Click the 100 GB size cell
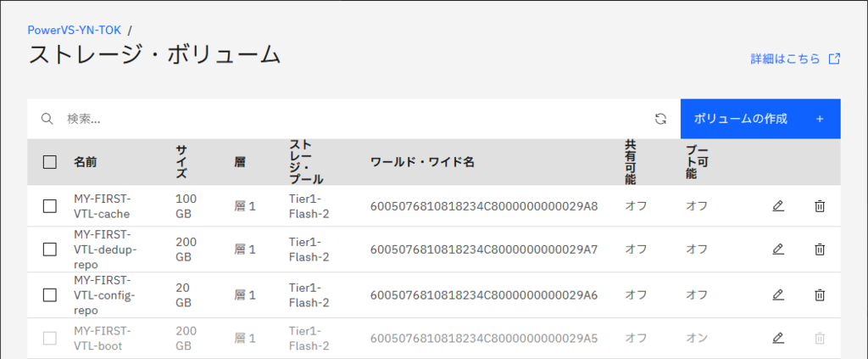 click(186, 206)
